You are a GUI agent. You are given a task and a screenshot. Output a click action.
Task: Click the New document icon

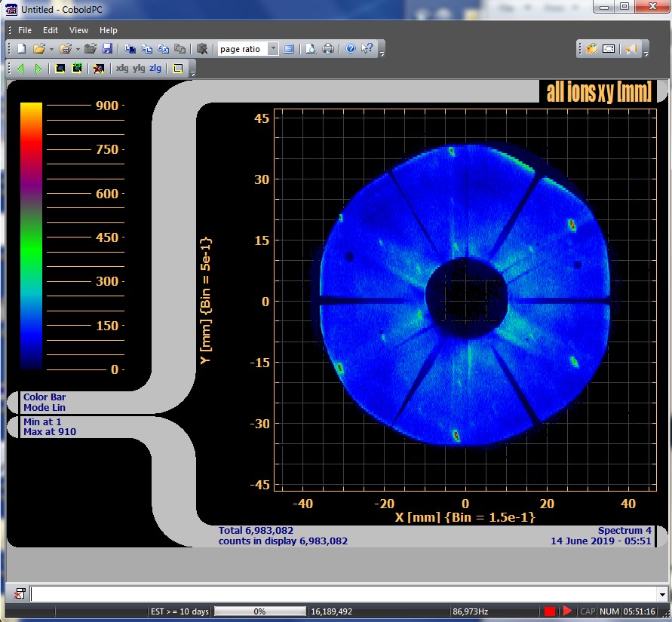[21, 49]
